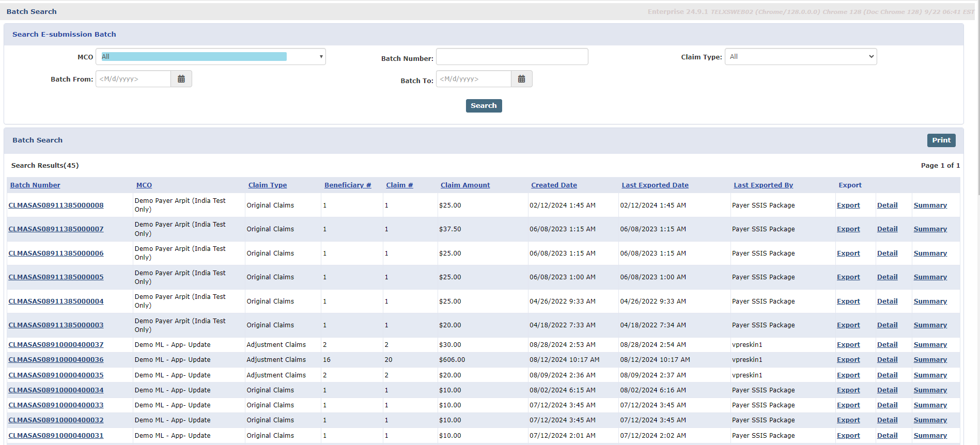Export batch CLMASAS08911385000007
Image resolution: width=980 pixels, height=445 pixels.
point(848,229)
